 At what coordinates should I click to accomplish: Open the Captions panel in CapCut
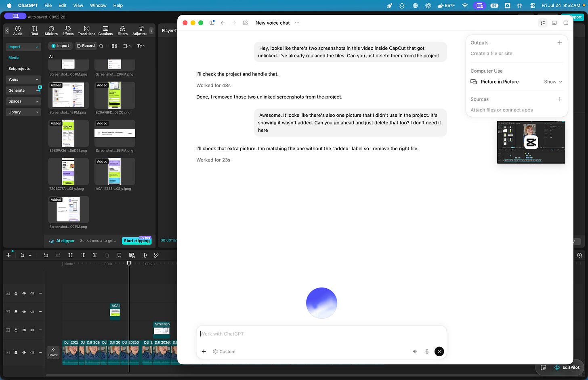click(105, 31)
